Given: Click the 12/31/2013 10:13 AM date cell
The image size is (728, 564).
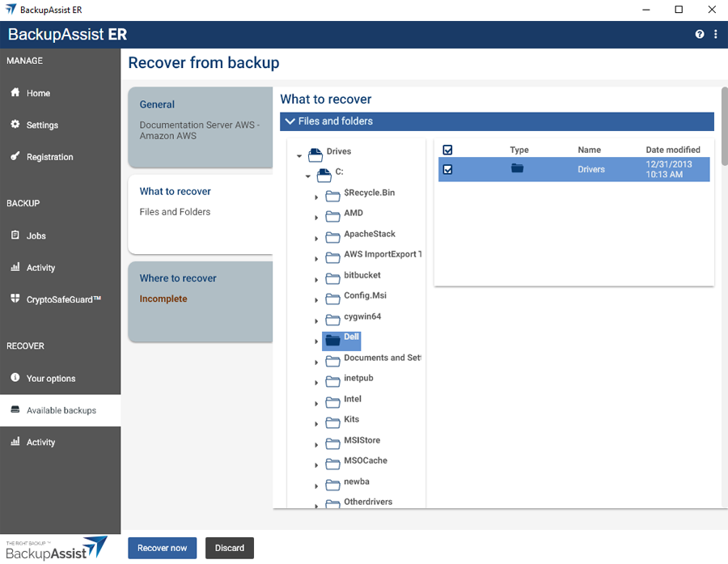Looking at the screenshot, I should point(669,169).
